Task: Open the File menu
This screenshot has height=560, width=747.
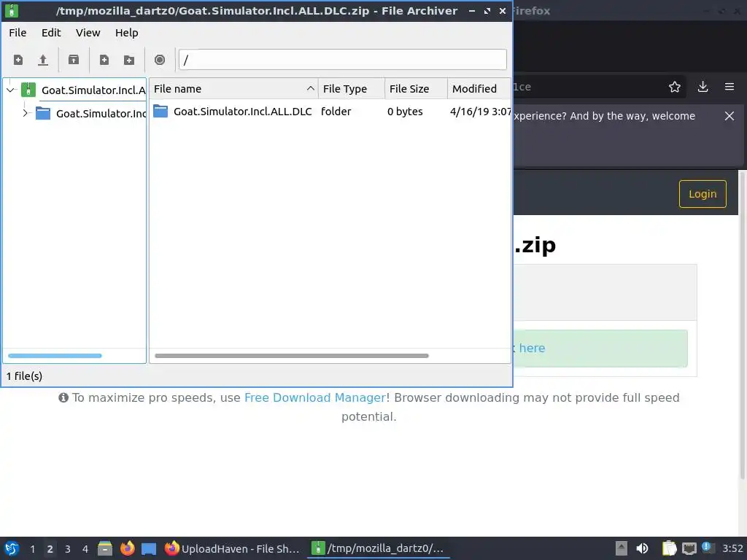Action: [x=18, y=33]
